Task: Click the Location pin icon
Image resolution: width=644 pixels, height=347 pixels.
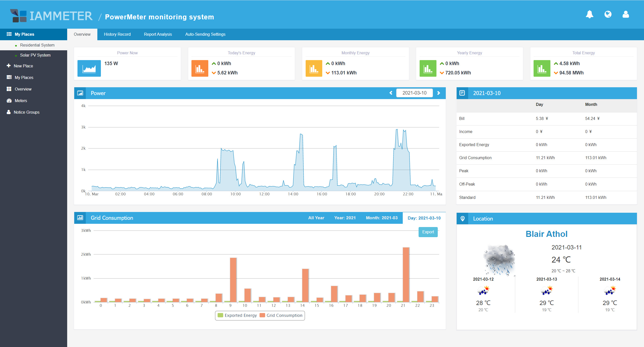Action: (462, 219)
